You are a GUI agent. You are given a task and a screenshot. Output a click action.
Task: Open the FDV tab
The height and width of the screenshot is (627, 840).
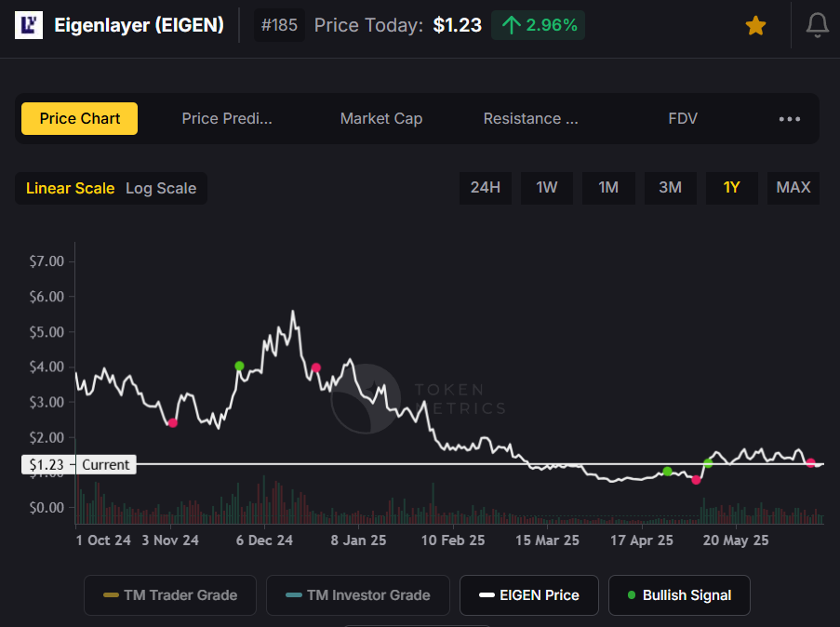[683, 118]
